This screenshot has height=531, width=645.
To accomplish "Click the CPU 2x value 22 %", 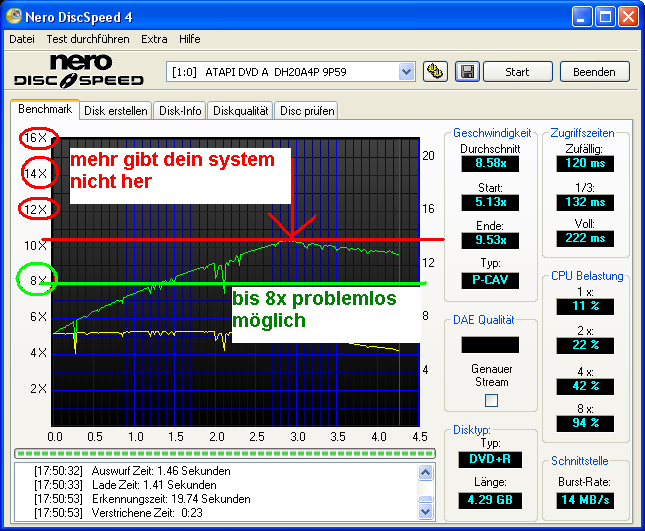I will click(x=585, y=345).
